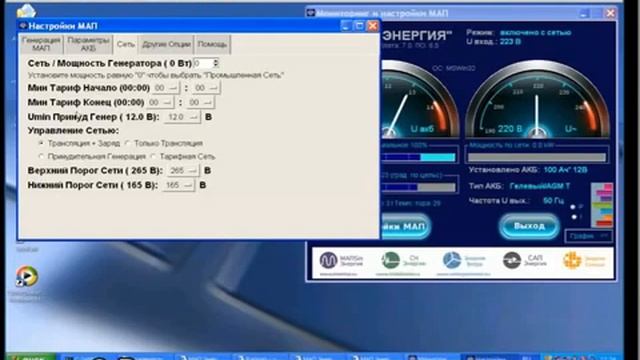Close the Мониторинг и настройки МАП window
The width and height of the screenshot is (640, 360).
(611, 13)
